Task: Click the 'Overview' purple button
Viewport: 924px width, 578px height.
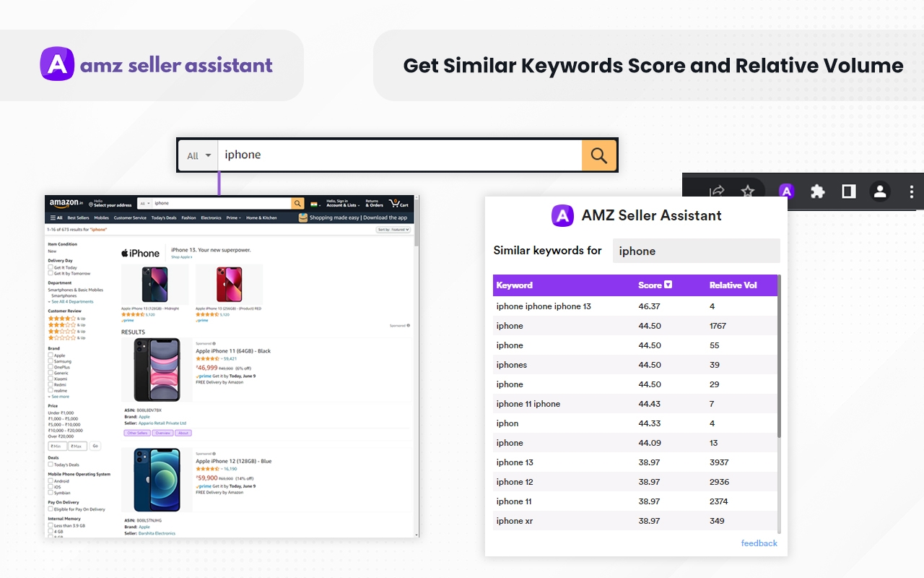Action: pos(162,433)
